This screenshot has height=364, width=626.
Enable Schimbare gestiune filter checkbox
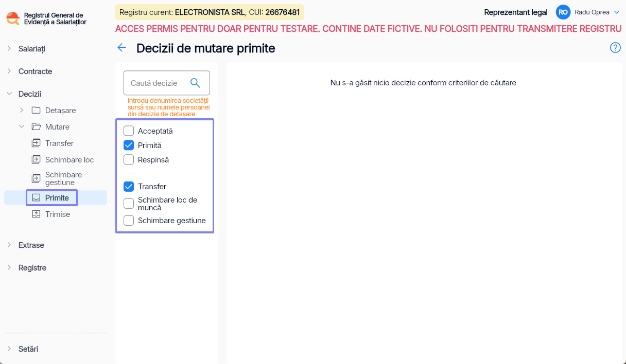pos(129,221)
